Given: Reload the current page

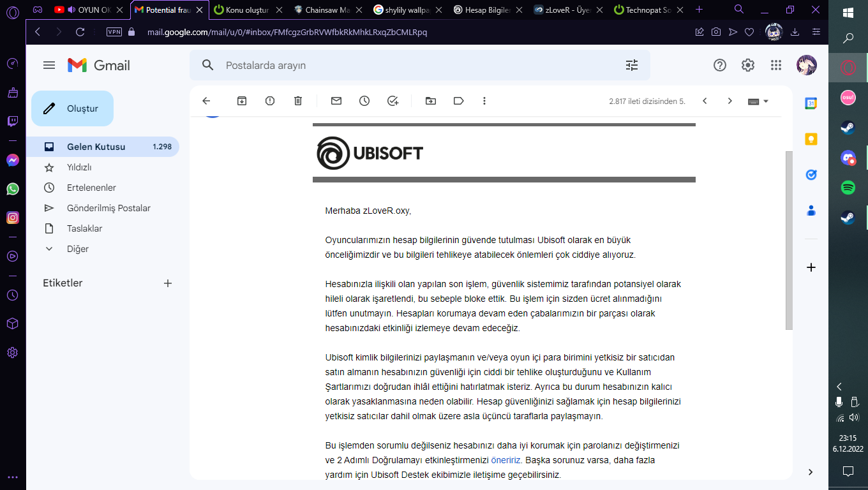Looking at the screenshot, I should point(80,32).
